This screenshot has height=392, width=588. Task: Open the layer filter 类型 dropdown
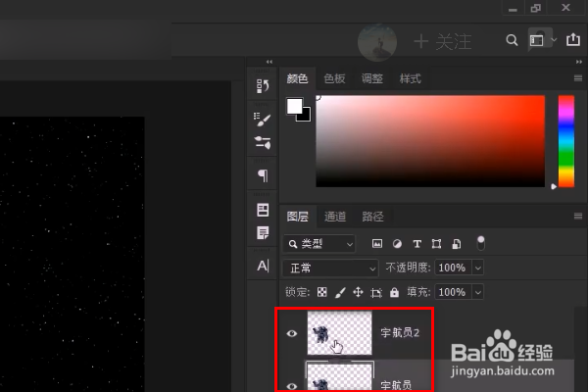[x=319, y=244]
